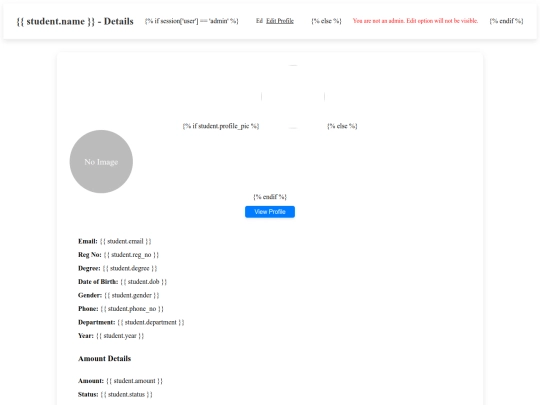Click the blue View Profile button
Screen dimensions: 540x405
pyautogui.click(x=270, y=212)
